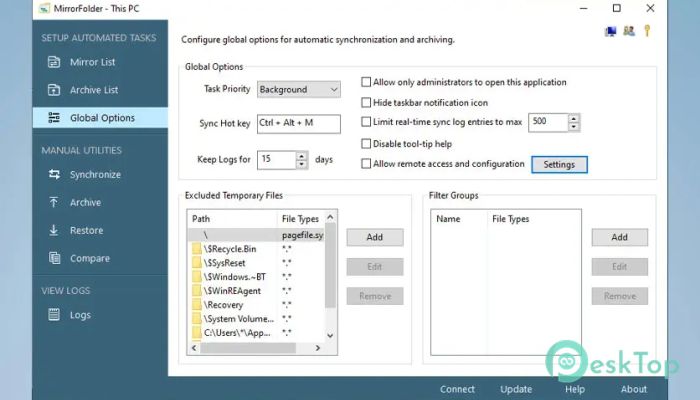Click the Sync Hot key field
Screen dimensions: 700x400
(299, 124)
